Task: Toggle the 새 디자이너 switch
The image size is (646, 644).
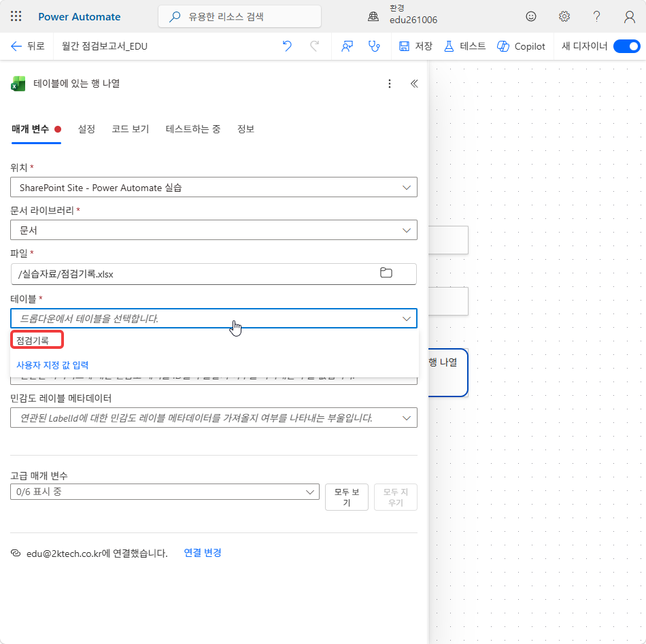Action: tap(627, 46)
